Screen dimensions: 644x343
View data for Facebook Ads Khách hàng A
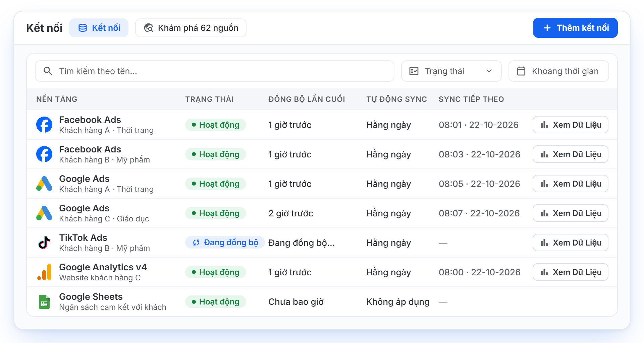[x=571, y=125]
